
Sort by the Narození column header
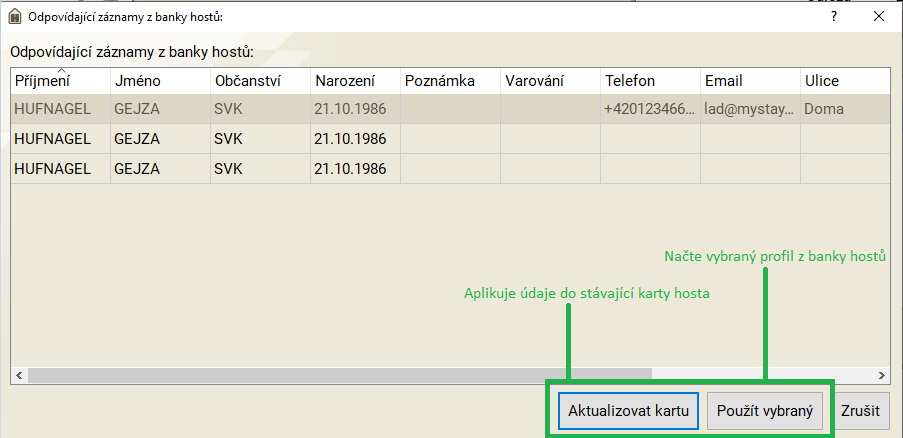point(354,81)
